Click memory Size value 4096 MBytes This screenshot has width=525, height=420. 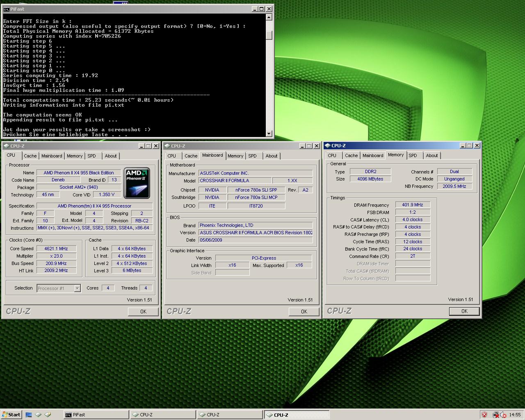pyautogui.click(x=370, y=179)
